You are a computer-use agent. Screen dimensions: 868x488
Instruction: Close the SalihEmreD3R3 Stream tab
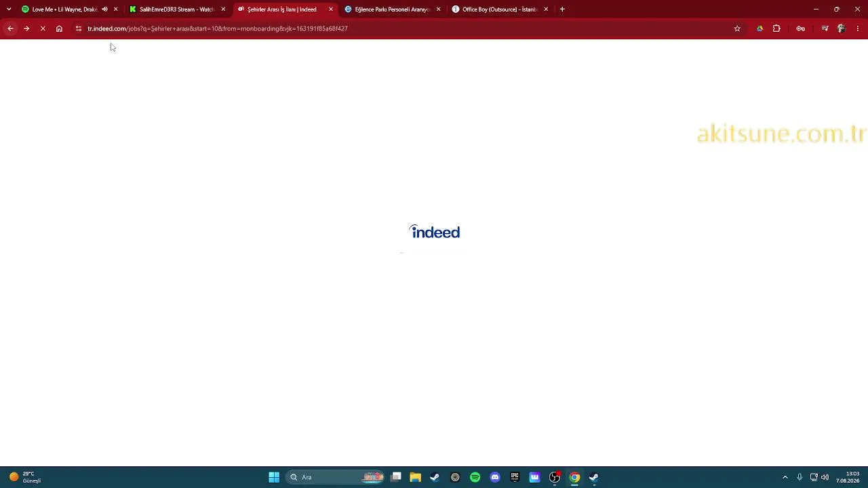pos(223,9)
